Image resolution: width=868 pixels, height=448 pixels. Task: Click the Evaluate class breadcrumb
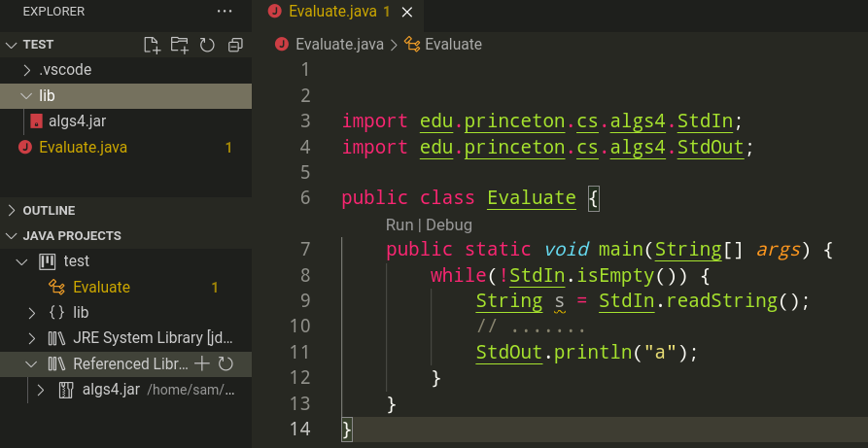tap(453, 45)
